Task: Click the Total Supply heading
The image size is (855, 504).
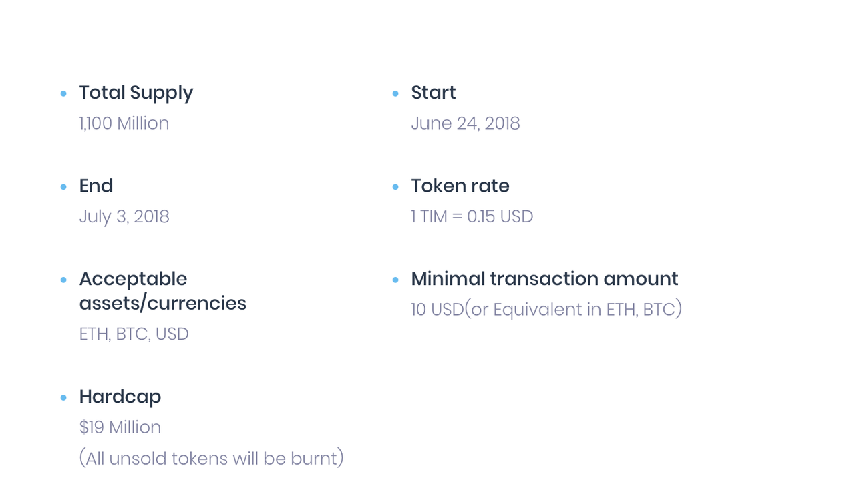Action: pyautogui.click(x=136, y=93)
